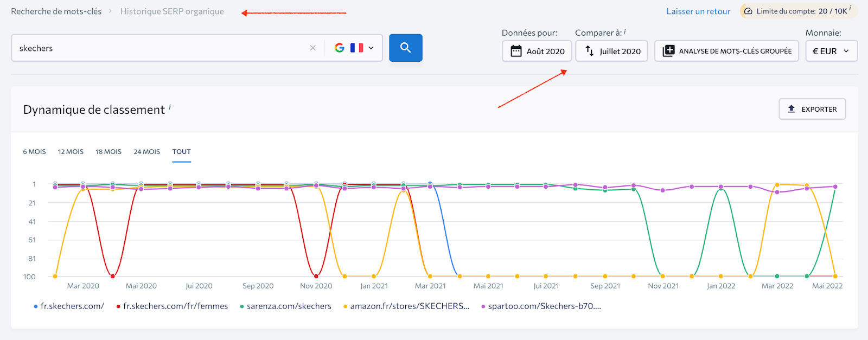
Task: Select the 6 MOIS tab
Action: pyautogui.click(x=34, y=152)
